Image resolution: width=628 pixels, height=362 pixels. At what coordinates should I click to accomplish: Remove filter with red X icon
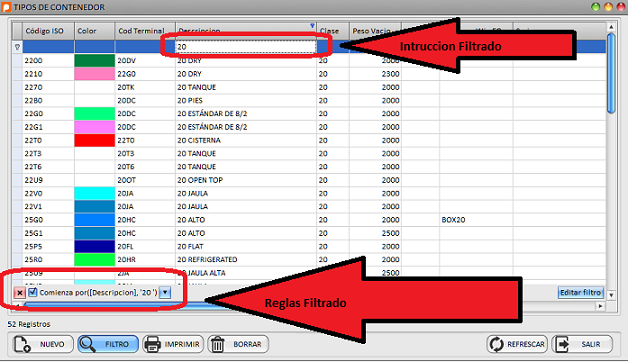pyautogui.click(x=19, y=293)
